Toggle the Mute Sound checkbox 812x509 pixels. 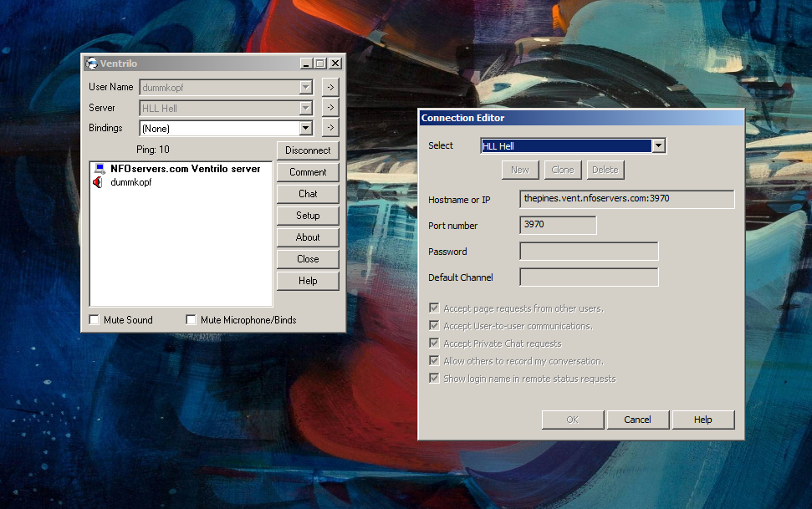pyautogui.click(x=94, y=319)
